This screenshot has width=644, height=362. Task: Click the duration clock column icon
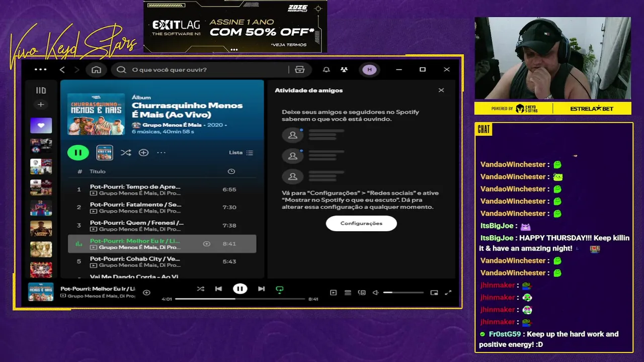pyautogui.click(x=231, y=171)
